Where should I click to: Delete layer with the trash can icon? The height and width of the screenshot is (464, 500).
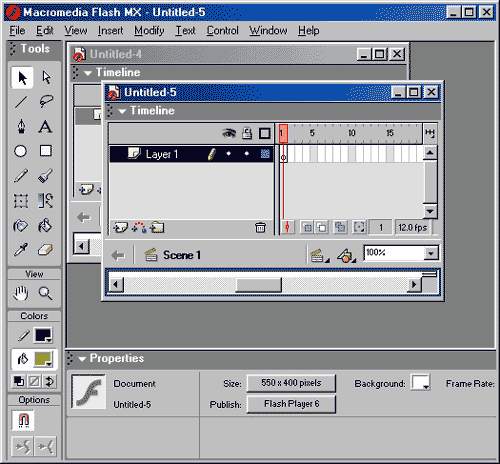260,227
